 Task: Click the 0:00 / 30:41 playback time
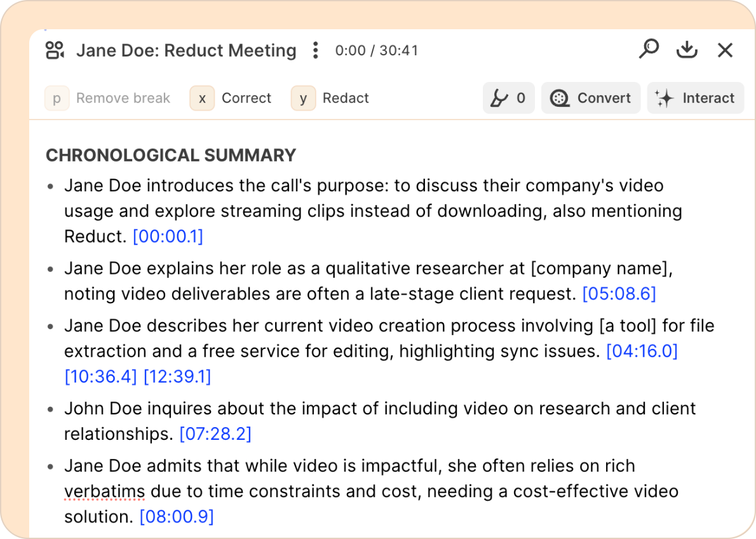pyautogui.click(x=377, y=50)
